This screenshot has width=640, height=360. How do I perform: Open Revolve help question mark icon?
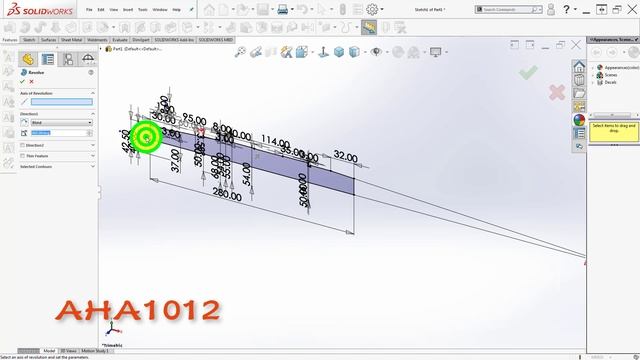[91, 72]
